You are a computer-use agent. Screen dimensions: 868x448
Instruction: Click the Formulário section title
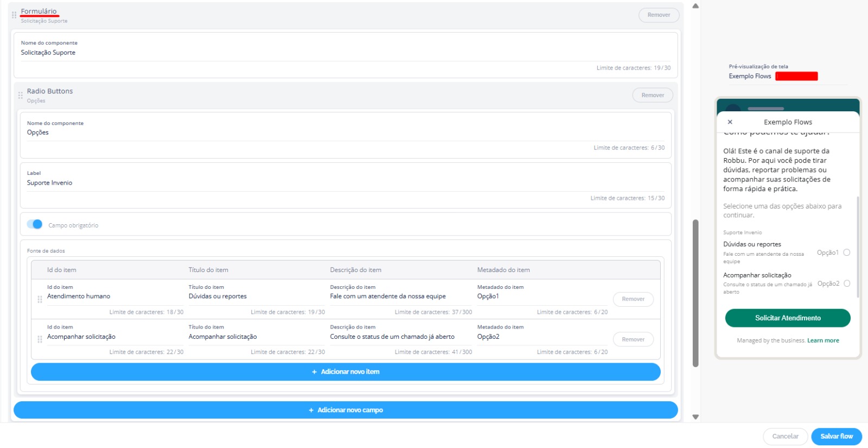click(x=39, y=11)
